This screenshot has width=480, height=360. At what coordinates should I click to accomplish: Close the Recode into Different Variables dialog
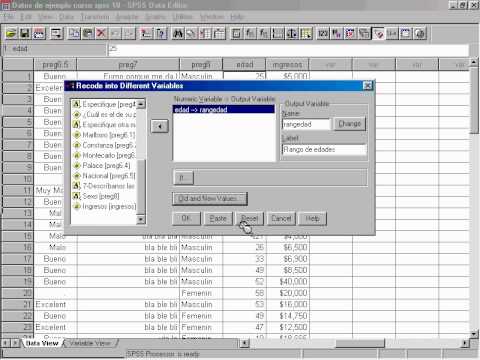pos(367,86)
